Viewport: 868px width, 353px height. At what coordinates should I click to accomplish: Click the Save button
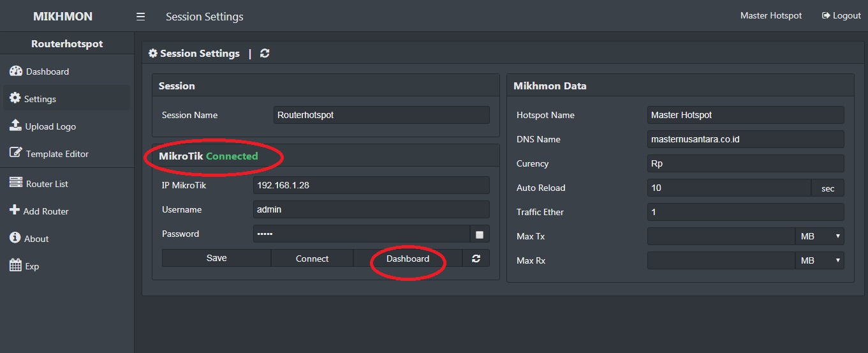(216, 258)
